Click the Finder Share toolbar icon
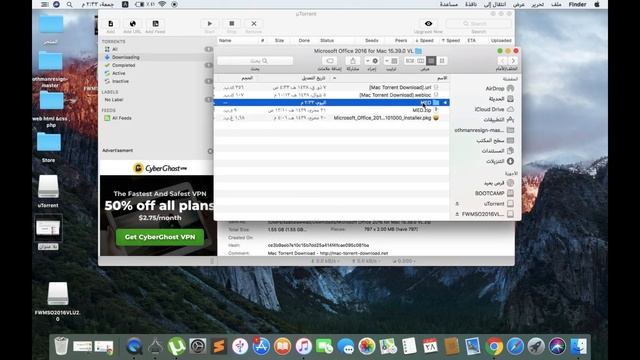640x360 pixels. click(352, 61)
